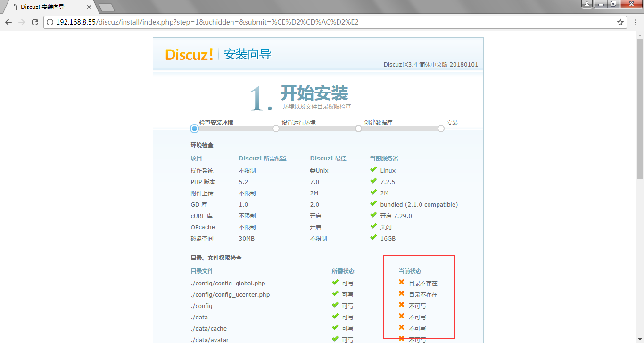644x343 pixels.
Task: Click scrollbar down arrow
Action: (x=640, y=339)
